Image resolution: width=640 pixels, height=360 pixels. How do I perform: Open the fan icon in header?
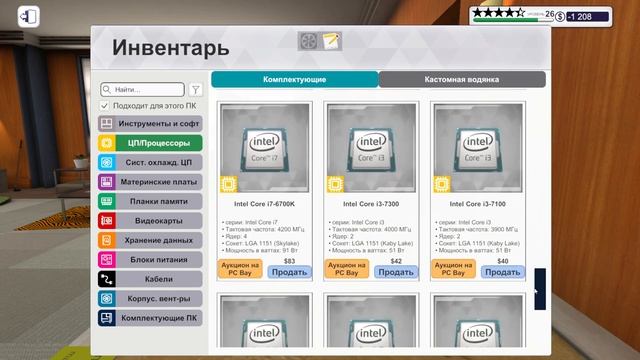pos(309,41)
